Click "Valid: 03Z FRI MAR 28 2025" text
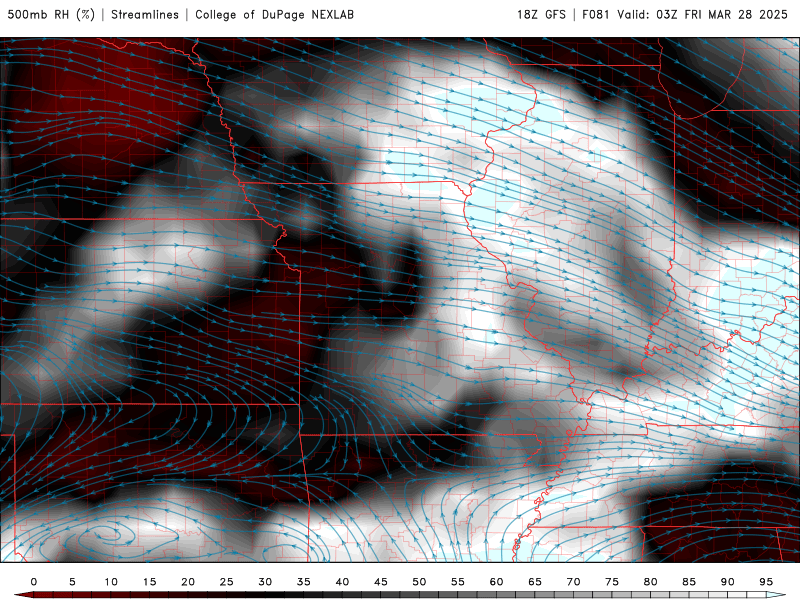 [703, 14]
